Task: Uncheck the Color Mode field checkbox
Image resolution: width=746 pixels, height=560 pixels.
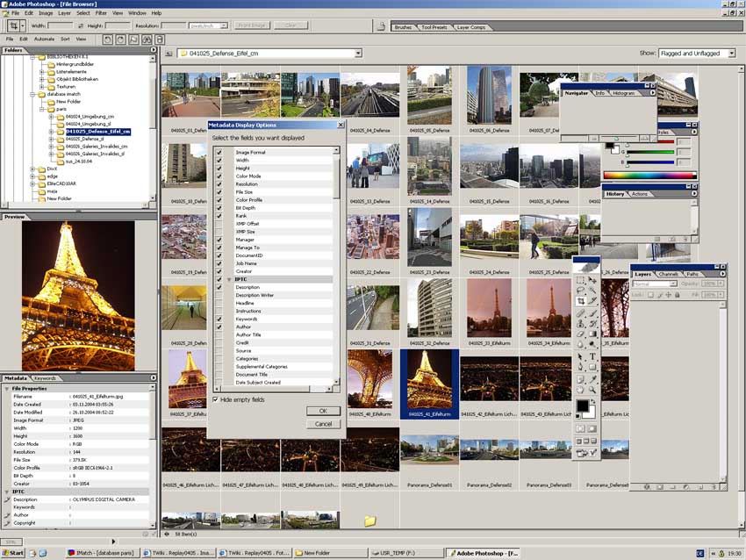Action: [x=219, y=176]
